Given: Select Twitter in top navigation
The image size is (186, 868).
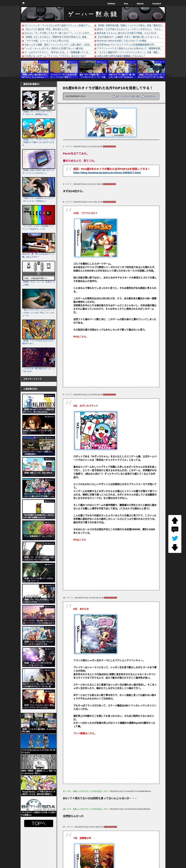Looking at the screenshot, I should 111,4.
